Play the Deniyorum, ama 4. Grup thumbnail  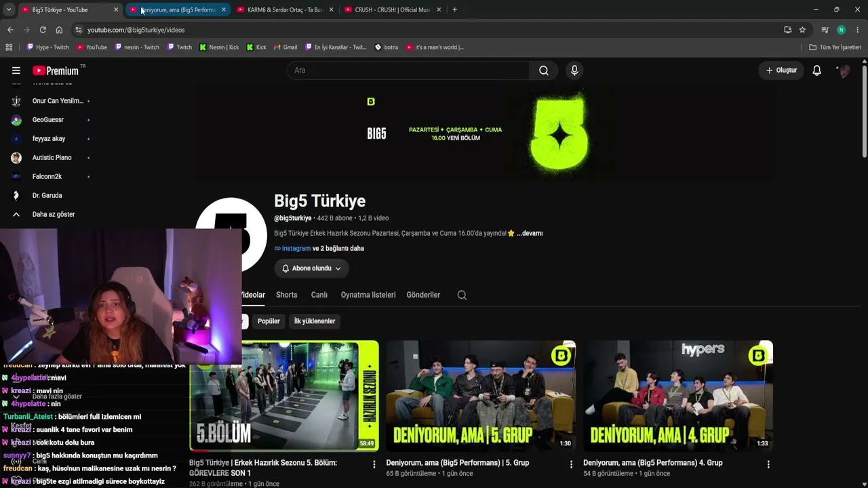tap(678, 396)
